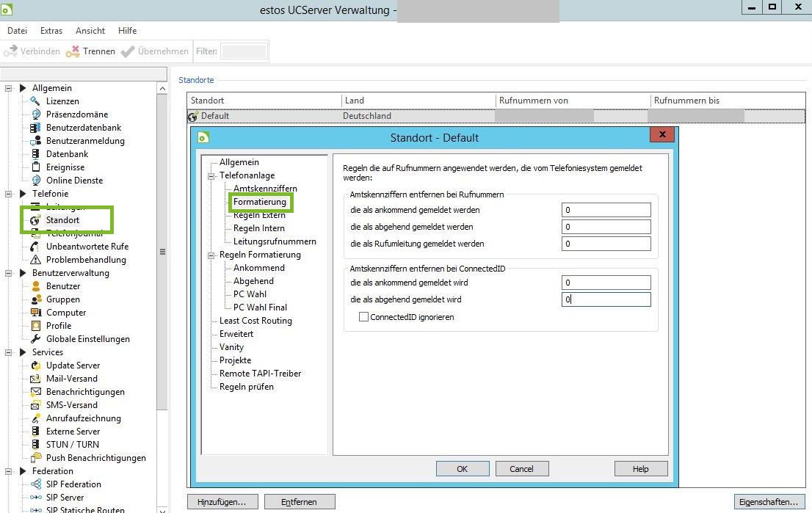Click the Unbeantwortete Rufe phone icon
812x513 pixels.
pyautogui.click(x=35, y=247)
